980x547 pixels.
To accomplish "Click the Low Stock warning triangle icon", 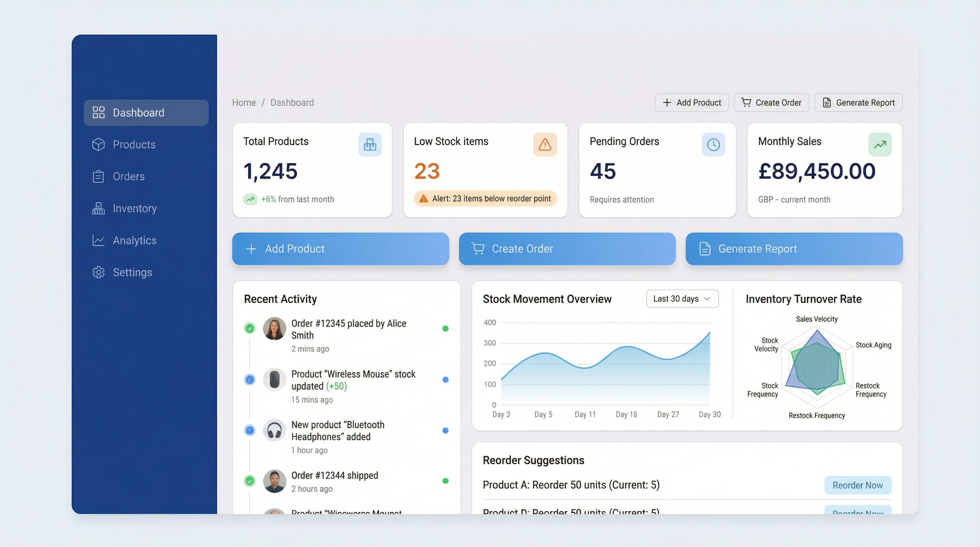I will 545,144.
